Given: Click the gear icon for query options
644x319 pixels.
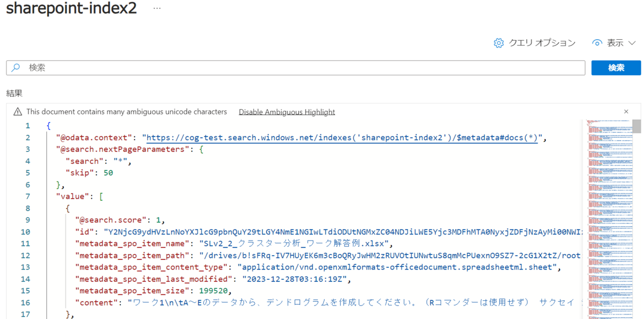Looking at the screenshot, I should click(499, 43).
